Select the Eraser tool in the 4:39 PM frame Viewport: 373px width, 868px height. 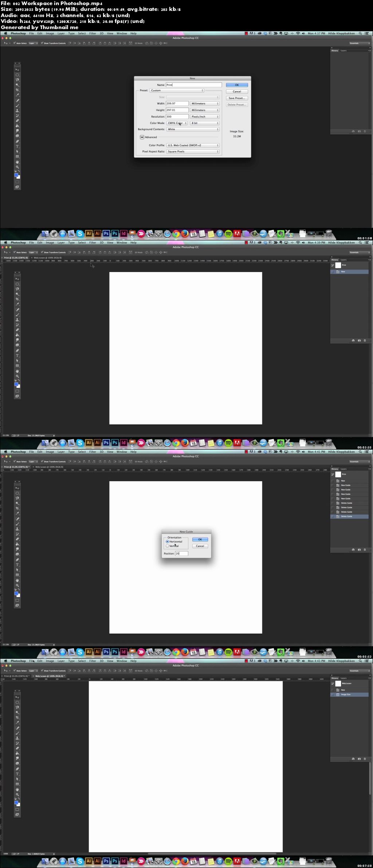pyautogui.click(x=17, y=330)
